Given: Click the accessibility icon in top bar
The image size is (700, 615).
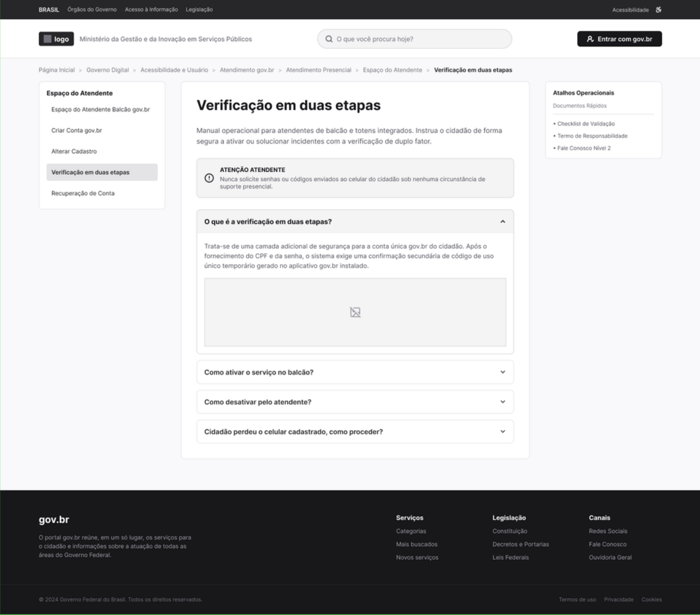Looking at the screenshot, I should [658, 10].
